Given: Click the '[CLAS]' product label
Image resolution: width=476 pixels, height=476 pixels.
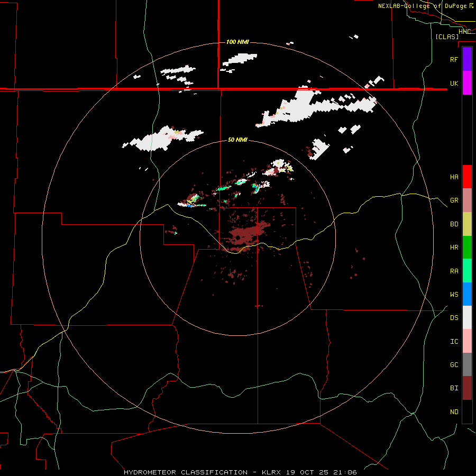Looking at the screenshot, I should tap(447, 36).
